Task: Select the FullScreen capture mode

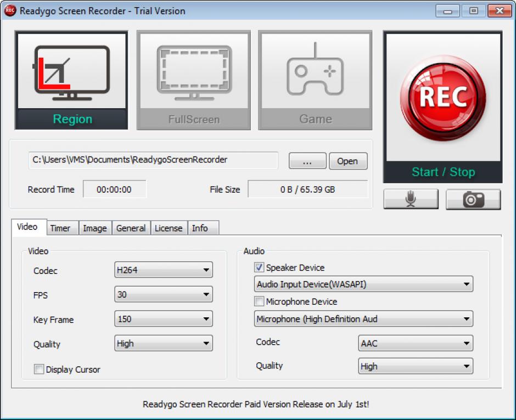Action: pyautogui.click(x=193, y=80)
